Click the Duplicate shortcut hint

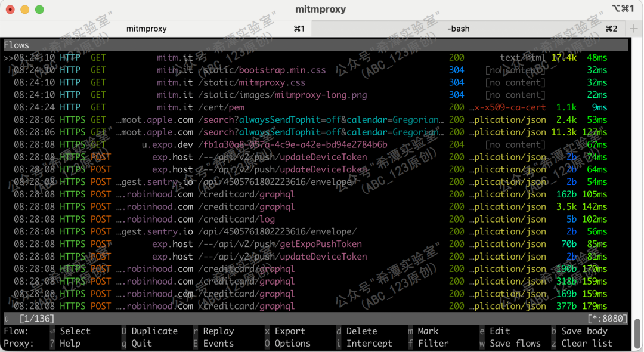click(154, 331)
